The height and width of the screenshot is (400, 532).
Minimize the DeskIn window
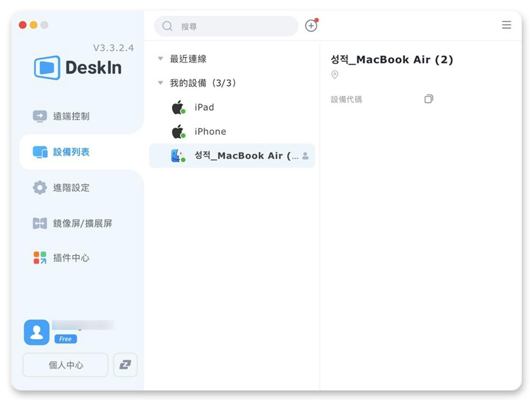pyautogui.click(x=33, y=25)
